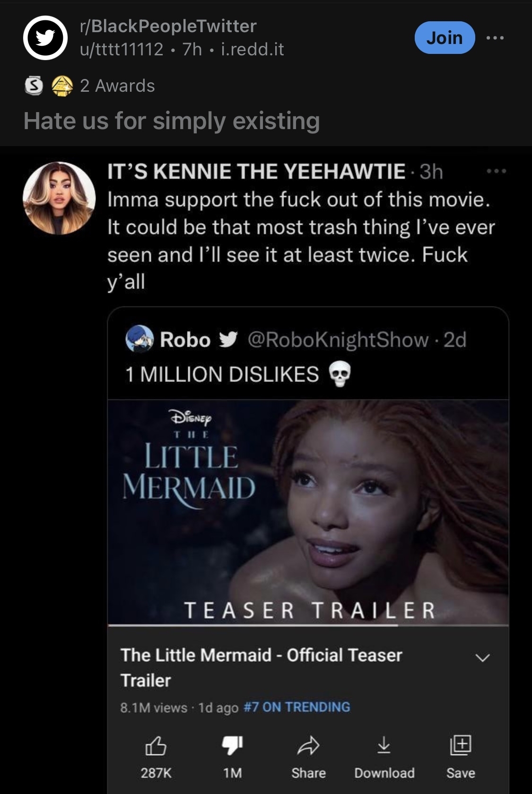Image resolution: width=532 pixels, height=794 pixels.
Task: Toggle the thumbs-down dislike button
Action: 232,745
